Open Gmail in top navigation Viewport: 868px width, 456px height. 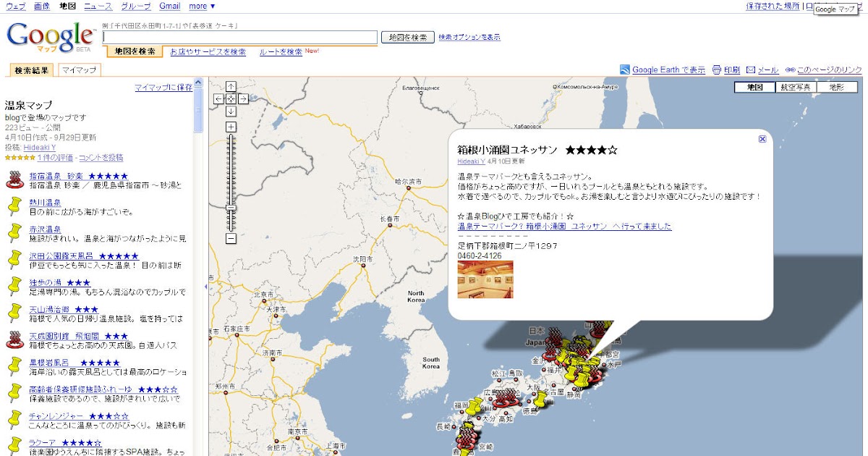[170, 6]
